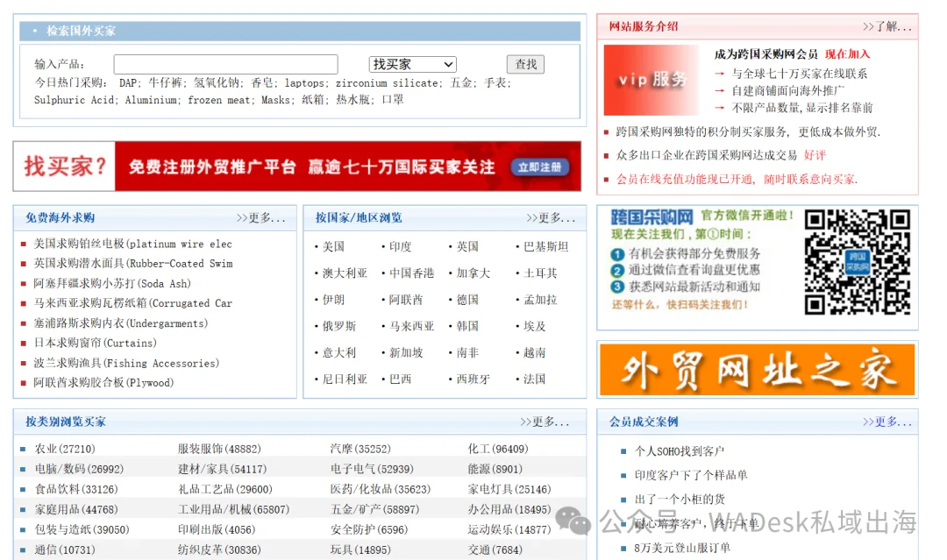
Task: Open 阿联酋求购胶合板 (Plywood) listing
Action: pyautogui.click(x=103, y=383)
